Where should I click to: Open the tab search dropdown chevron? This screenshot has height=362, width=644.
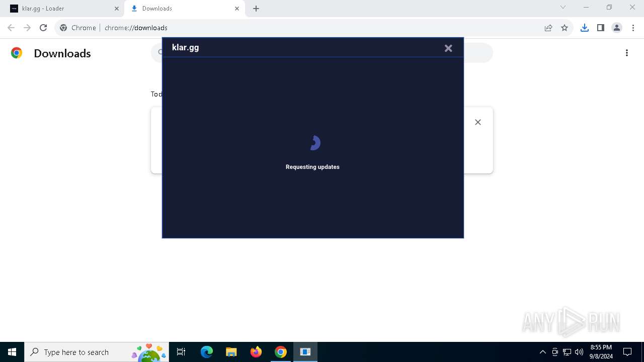pos(563,7)
